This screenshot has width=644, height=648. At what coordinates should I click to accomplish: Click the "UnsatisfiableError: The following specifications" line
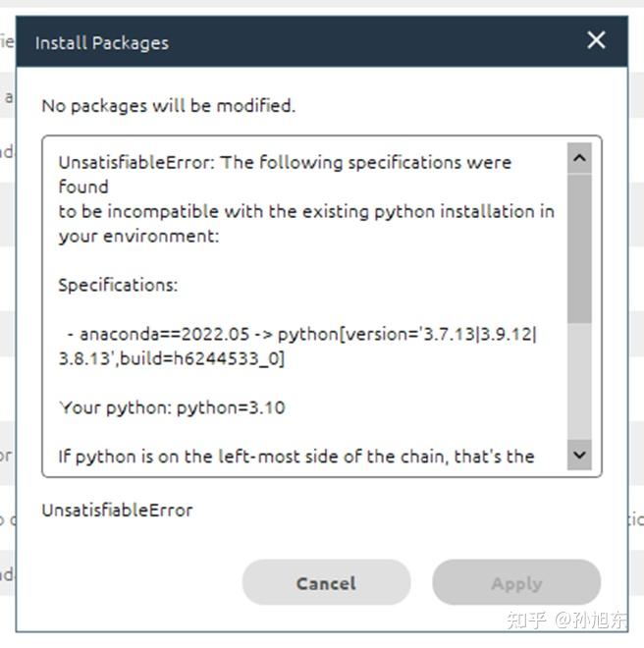click(x=285, y=162)
